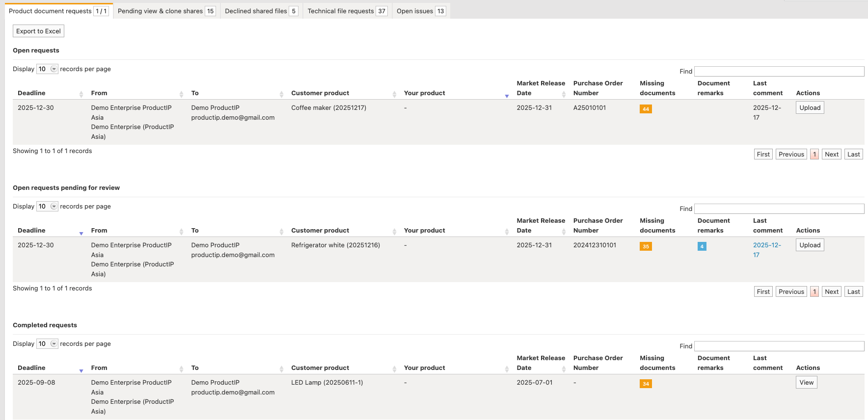Screen dimensions: 868x420
Task: Open the orange 44 missing documents badge
Action: tap(646, 109)
